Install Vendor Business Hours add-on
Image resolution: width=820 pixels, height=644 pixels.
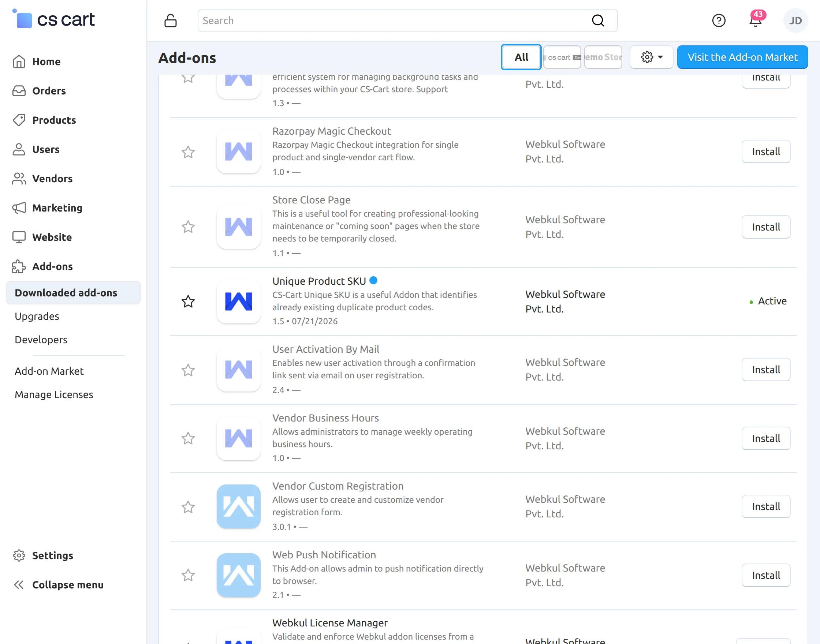[x=766, y=438]
